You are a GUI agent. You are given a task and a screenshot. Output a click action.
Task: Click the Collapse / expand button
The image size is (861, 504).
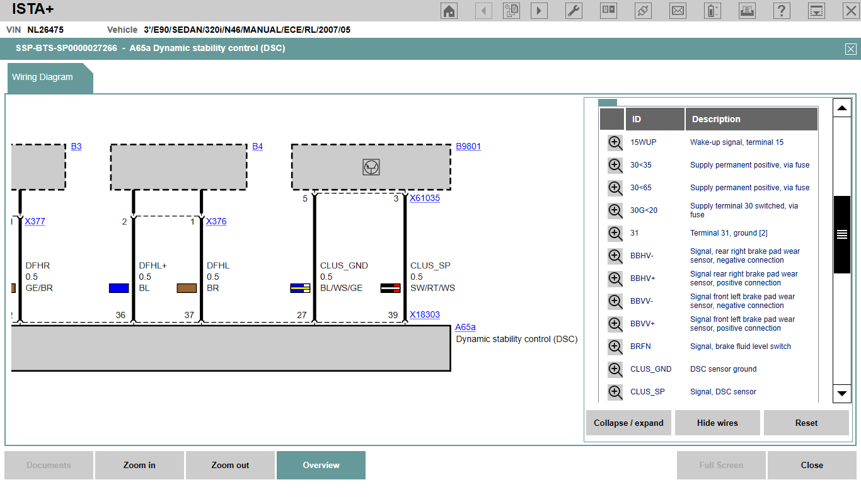pos(628,423)
